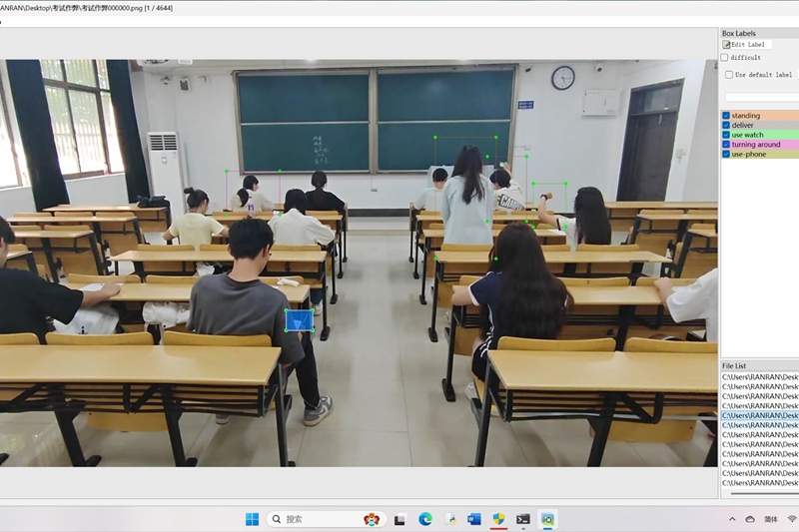Select the blue filled bounding box on image
The height and width of the screenshot is (532, 799).
click(299, 320)
